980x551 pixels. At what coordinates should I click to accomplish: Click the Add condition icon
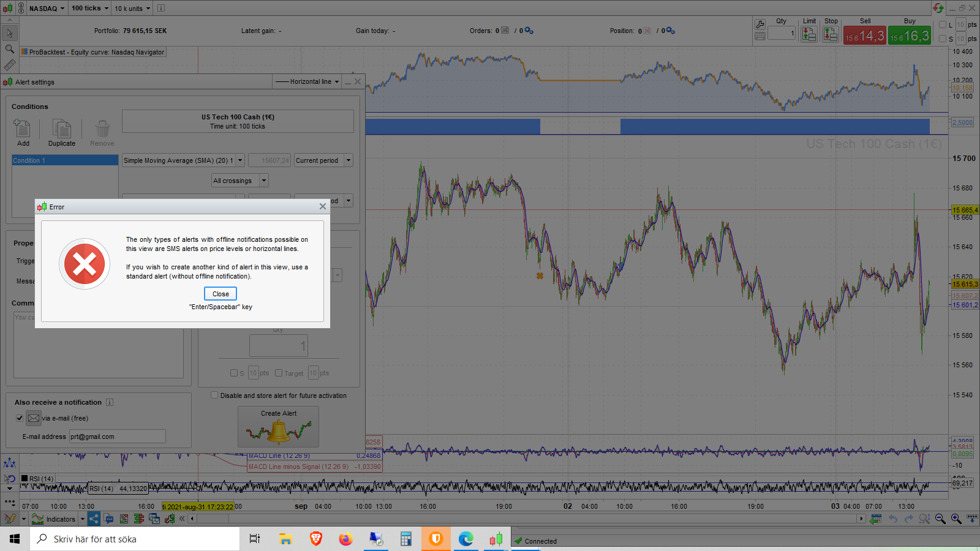pos(23,129)
